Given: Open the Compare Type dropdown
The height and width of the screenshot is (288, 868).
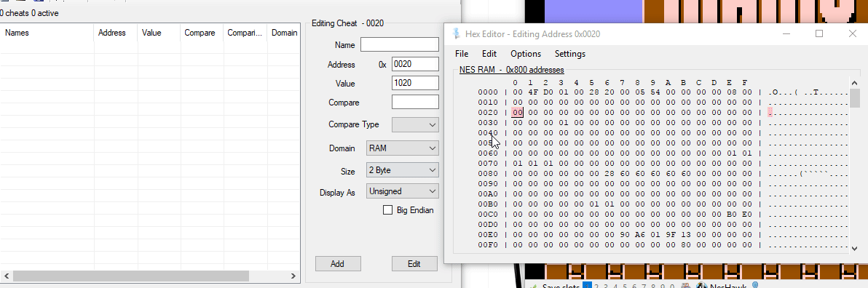Looking at the screenshot, I should [415, 125].
